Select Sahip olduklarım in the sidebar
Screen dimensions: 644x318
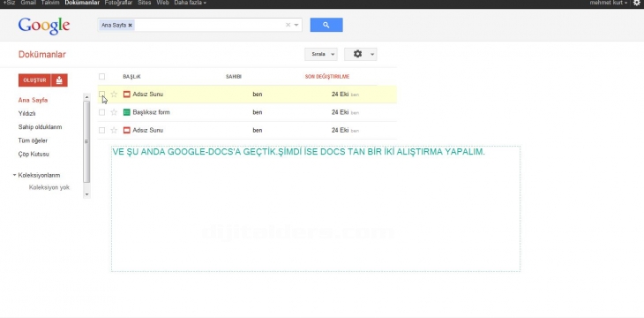(x=40, y=127)
